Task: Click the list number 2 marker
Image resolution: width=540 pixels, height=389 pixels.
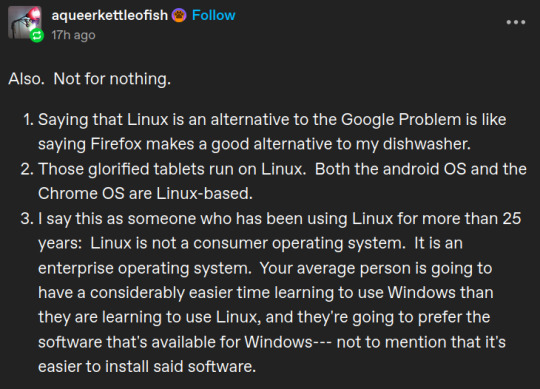Action: click(x=27, y=169)
